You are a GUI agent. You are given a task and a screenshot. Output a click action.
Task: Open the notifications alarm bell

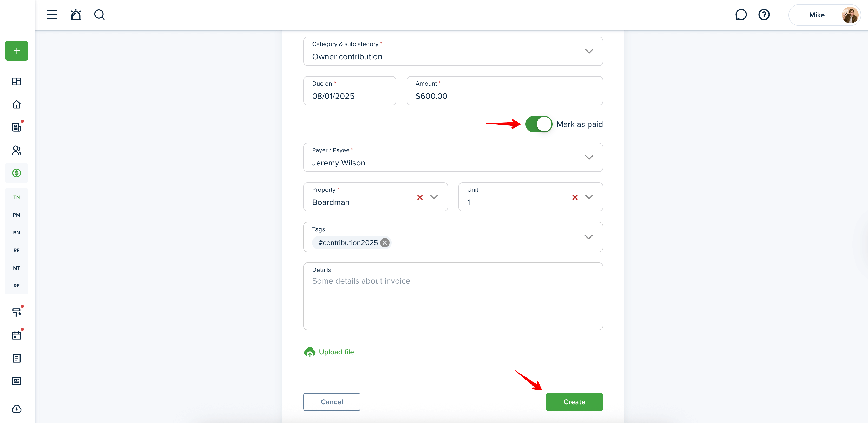76,15
